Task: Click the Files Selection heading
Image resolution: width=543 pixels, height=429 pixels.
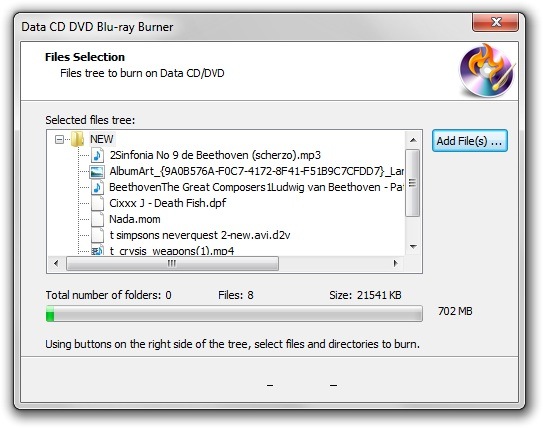Action: click(85, 57)
